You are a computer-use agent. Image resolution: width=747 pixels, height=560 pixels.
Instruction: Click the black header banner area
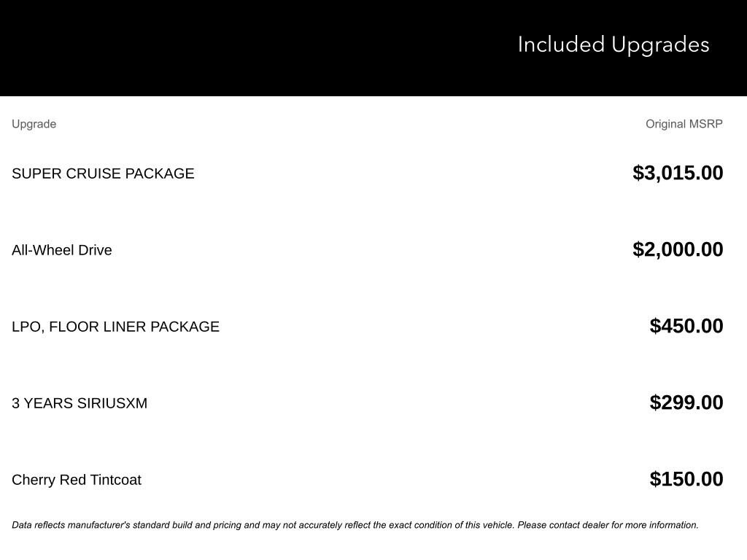pos(373,47)
